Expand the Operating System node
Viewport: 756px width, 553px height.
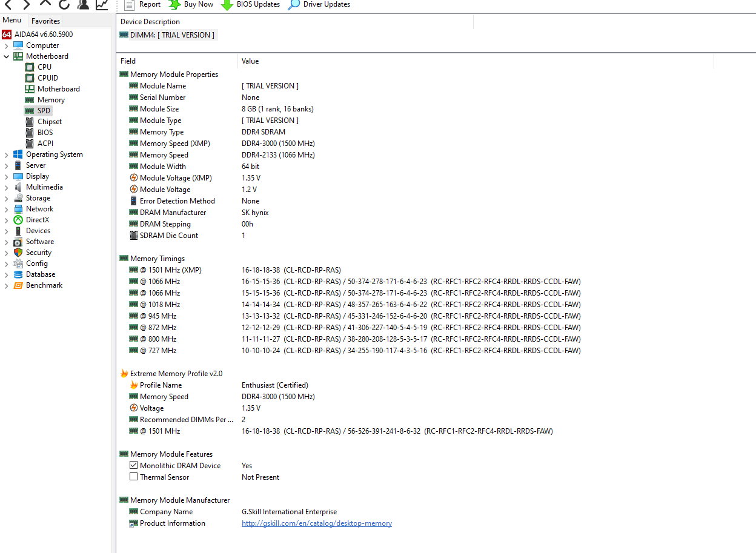7,154
